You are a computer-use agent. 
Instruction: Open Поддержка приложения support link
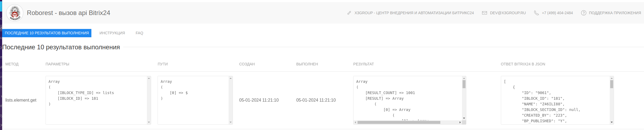click(615, 13)
